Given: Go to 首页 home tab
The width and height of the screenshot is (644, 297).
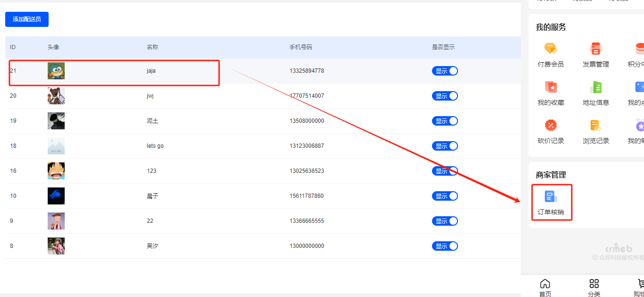Looking at the screenshot, I should click(545, 288).
